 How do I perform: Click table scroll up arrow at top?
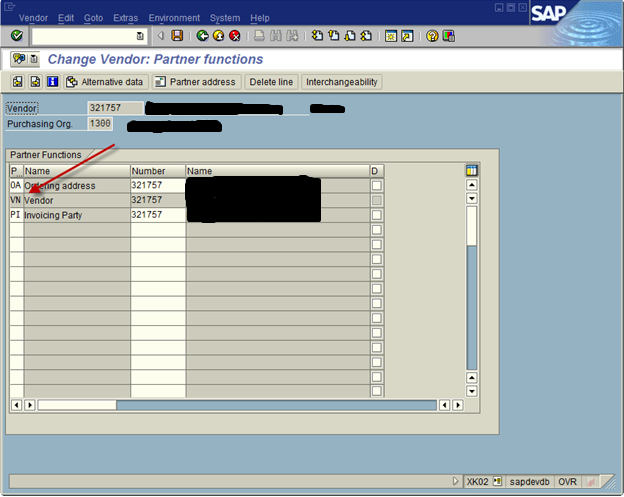click(x=472, y=185)
